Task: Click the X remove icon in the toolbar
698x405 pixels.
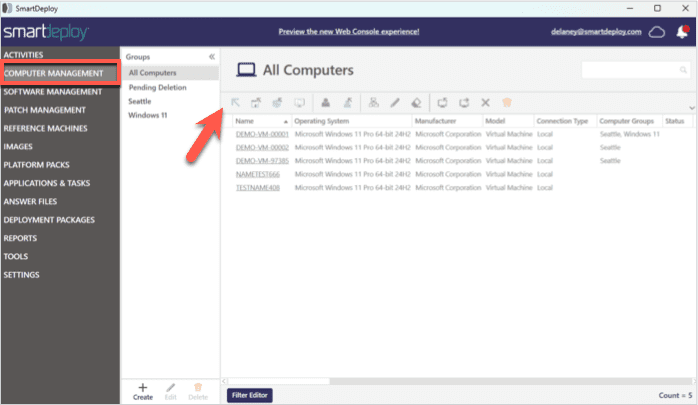Action: tap(486, 103)
